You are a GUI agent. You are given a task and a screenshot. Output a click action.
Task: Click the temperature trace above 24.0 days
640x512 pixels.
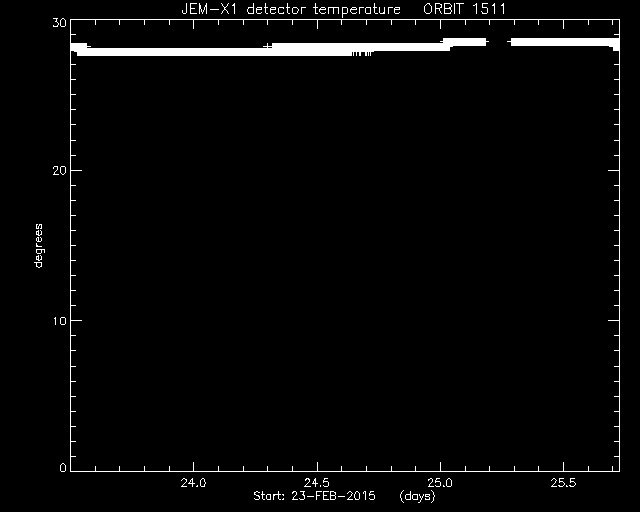pos(193,52)
